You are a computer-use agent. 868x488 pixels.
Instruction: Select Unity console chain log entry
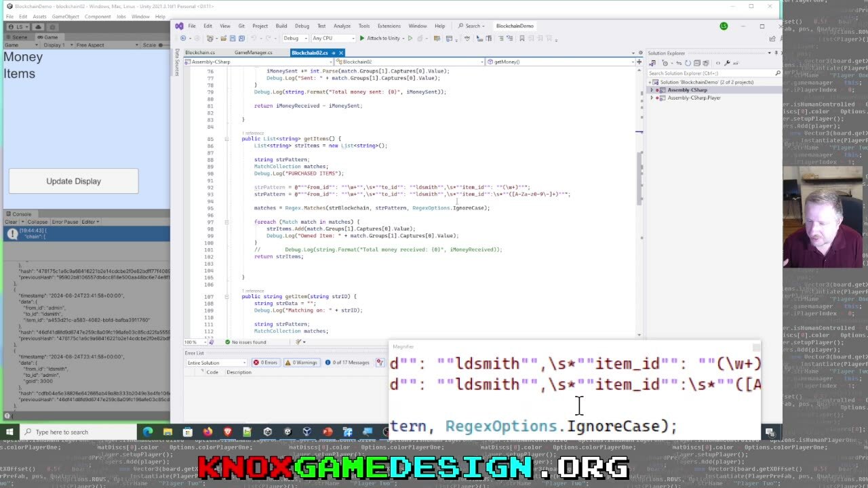point(86,234)
